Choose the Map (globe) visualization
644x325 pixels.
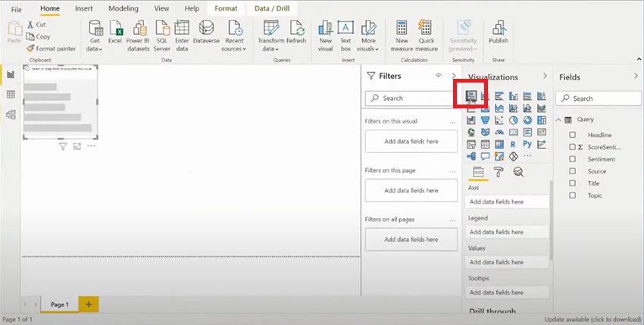point(471,132)
